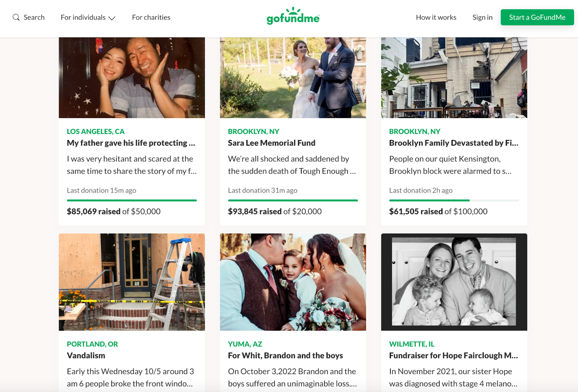Open the How it works page
Image resolution: width=578 pixels, height=392 pixels.
click(436, 17)
